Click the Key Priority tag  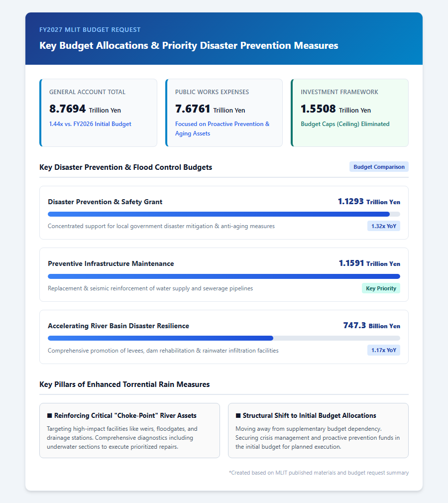click(381, 288)
